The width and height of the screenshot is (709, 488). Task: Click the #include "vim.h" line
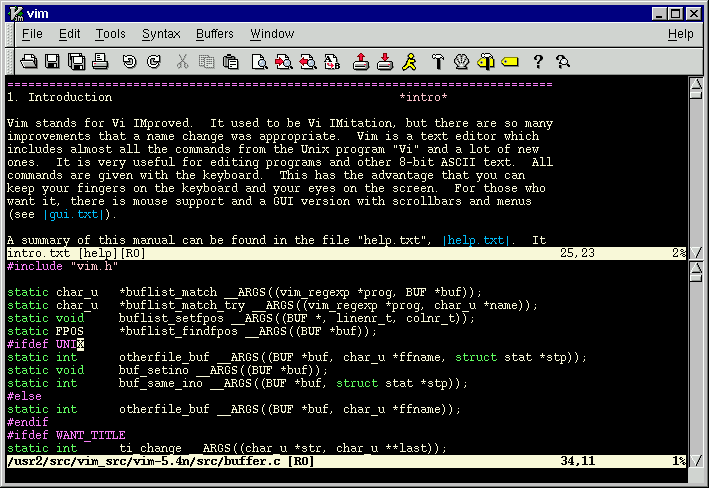click(62, 266)
